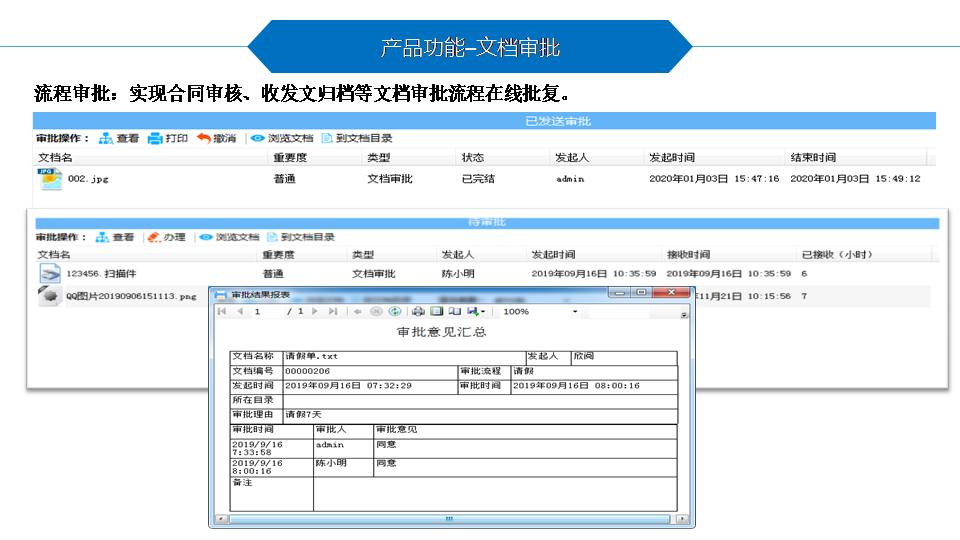Click 2020年01月03日 15:49:12 end time cell
This screenshot has width=960, height=540.
click(855, 179)
